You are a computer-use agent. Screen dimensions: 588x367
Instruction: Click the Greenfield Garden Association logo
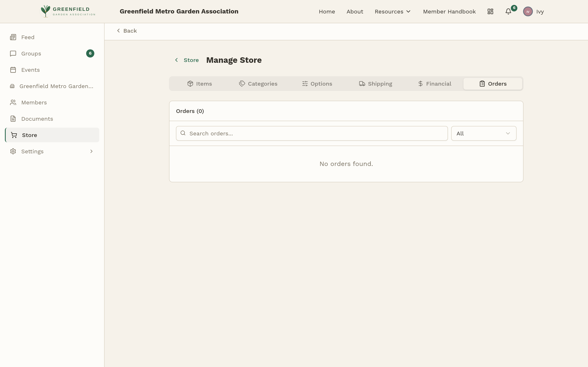67,11
